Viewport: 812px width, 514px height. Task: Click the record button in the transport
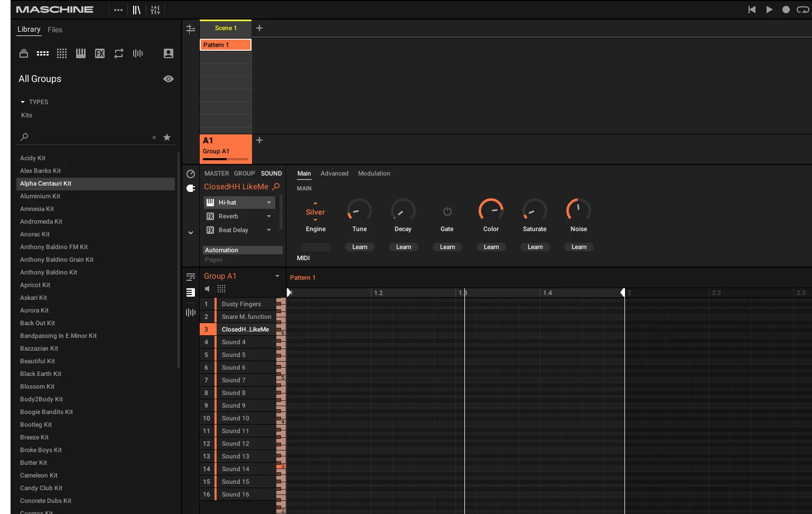coord(786,10)
